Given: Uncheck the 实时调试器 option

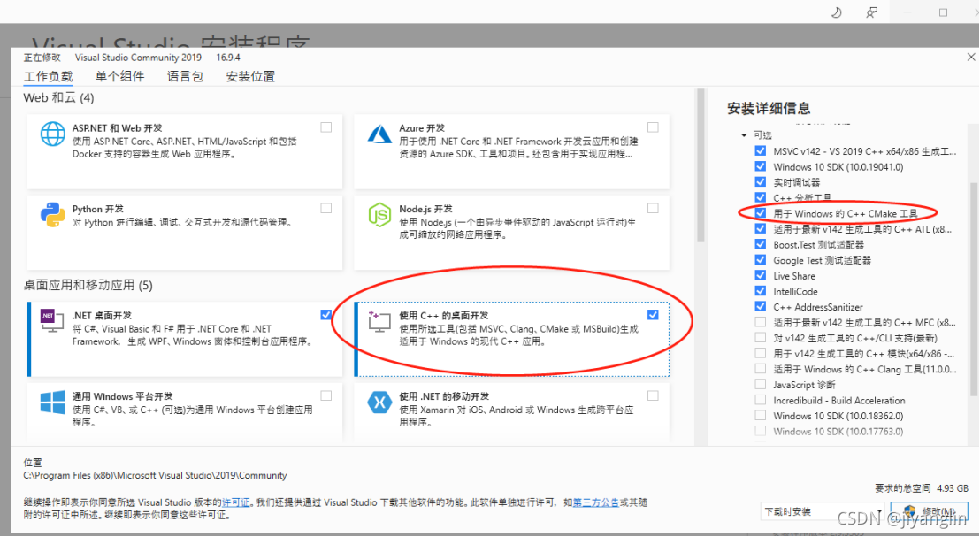Looking at the screenshot, I should click(760, 182).
